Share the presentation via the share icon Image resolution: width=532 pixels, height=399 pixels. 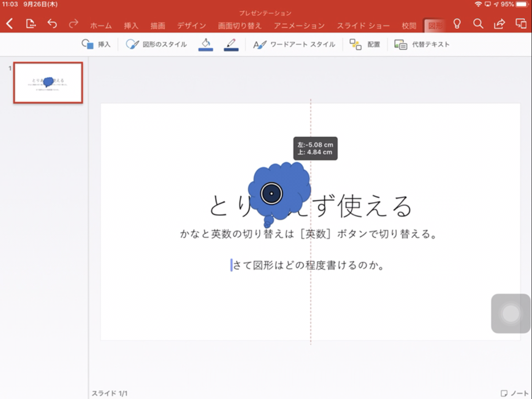coord(499,25)
